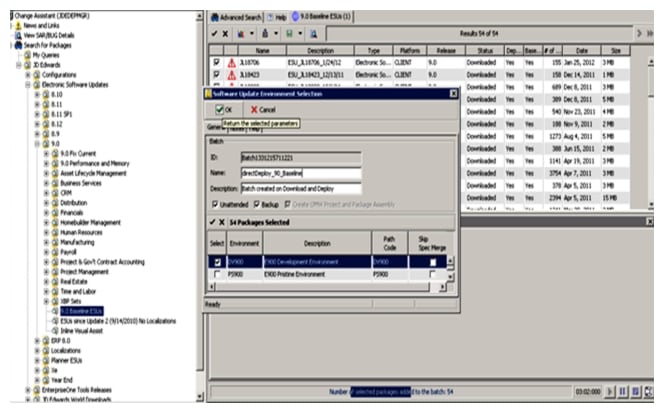The height and width of the screenshot is (420, 657).
Task: Click the pause button in bottom status bar
Action: tap(623, 391)
